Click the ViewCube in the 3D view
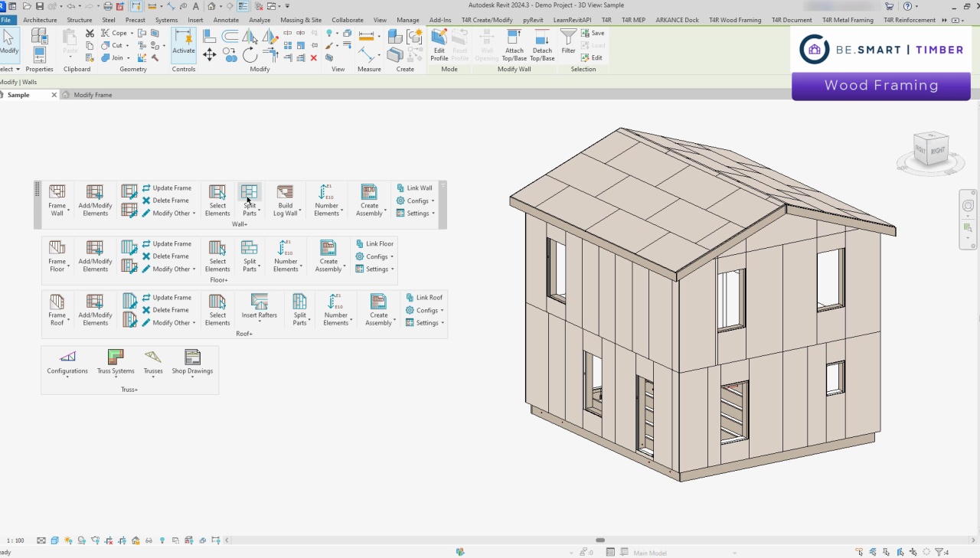 pyautogui.click(x=930, y=147)
